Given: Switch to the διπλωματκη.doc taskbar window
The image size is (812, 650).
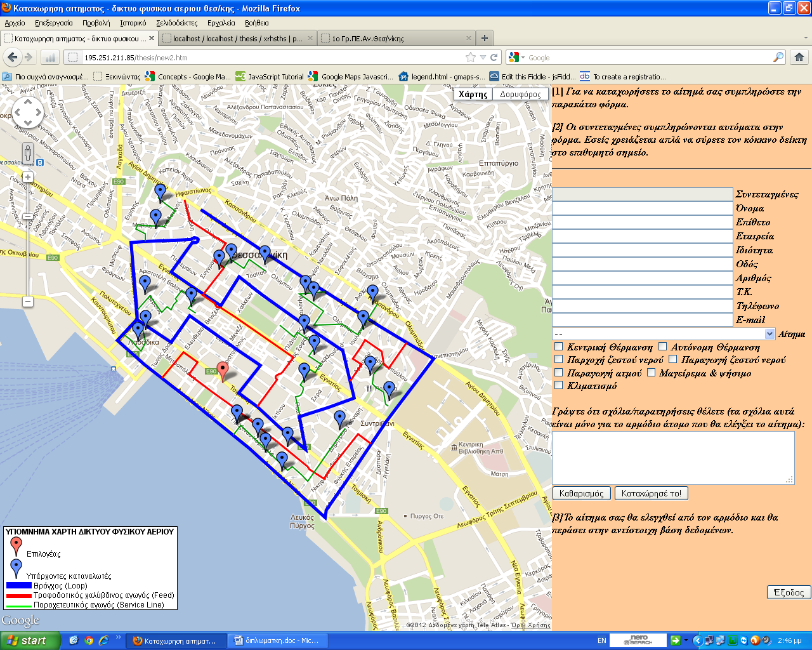Looking at the screenshot, I should click(278, 640).
